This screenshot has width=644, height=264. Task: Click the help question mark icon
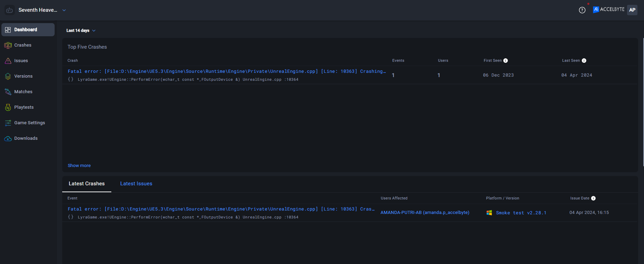pos(582,10)
